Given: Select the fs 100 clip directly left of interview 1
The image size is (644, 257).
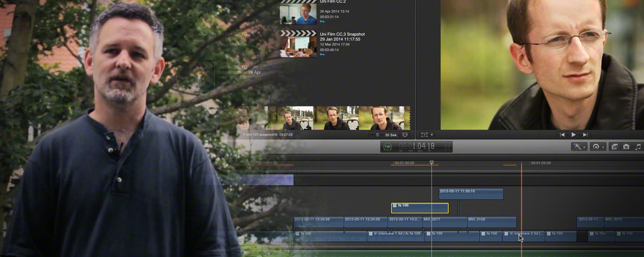Looking at the screenshot, I should [x=330, y=236].
